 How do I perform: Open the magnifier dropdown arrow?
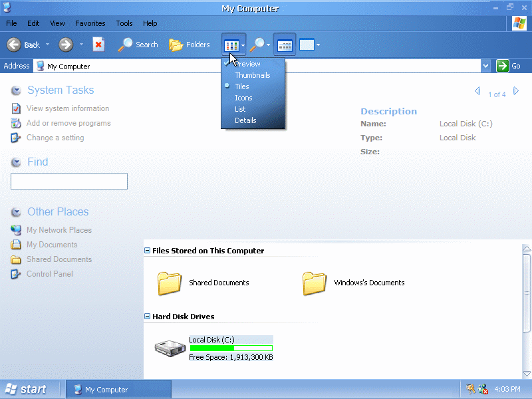tap(268, 45)
